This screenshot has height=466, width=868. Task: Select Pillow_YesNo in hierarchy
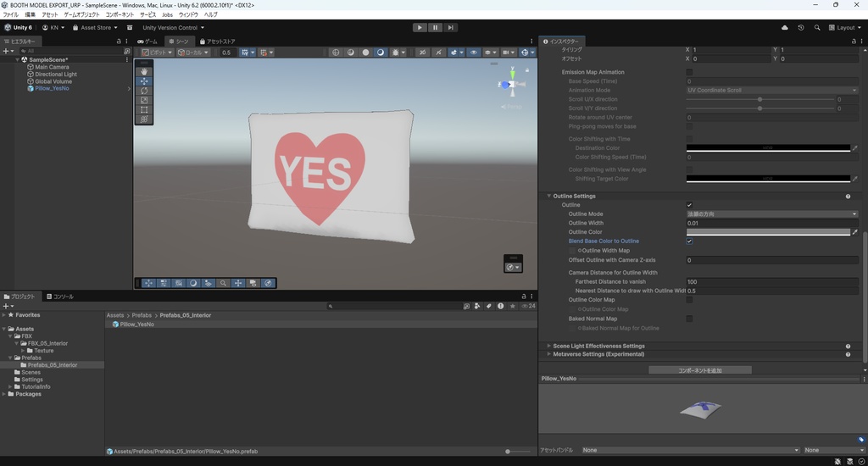click(52, 89)
